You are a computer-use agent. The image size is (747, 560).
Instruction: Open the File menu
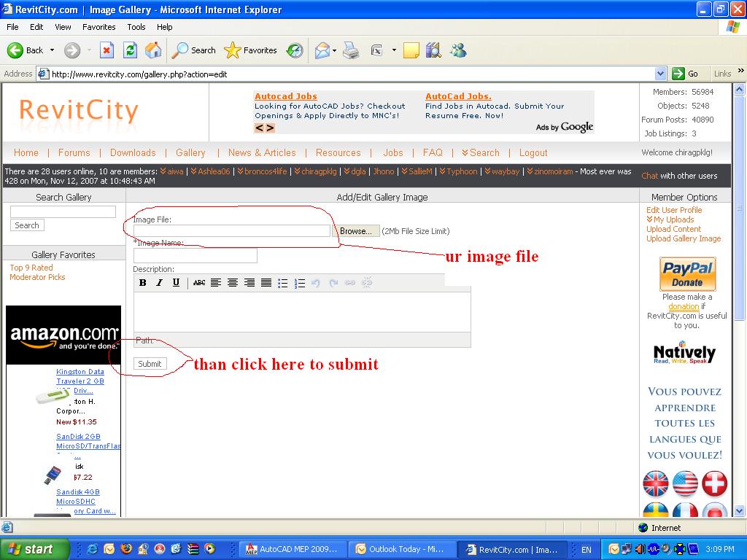(x=12, y=27)
